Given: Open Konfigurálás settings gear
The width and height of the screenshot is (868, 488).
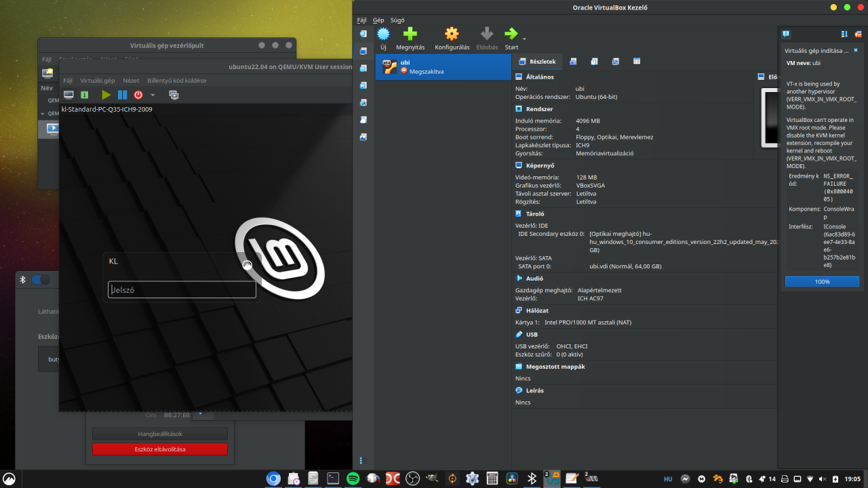Looking at the screenshot, I should [x=452, y=34].
